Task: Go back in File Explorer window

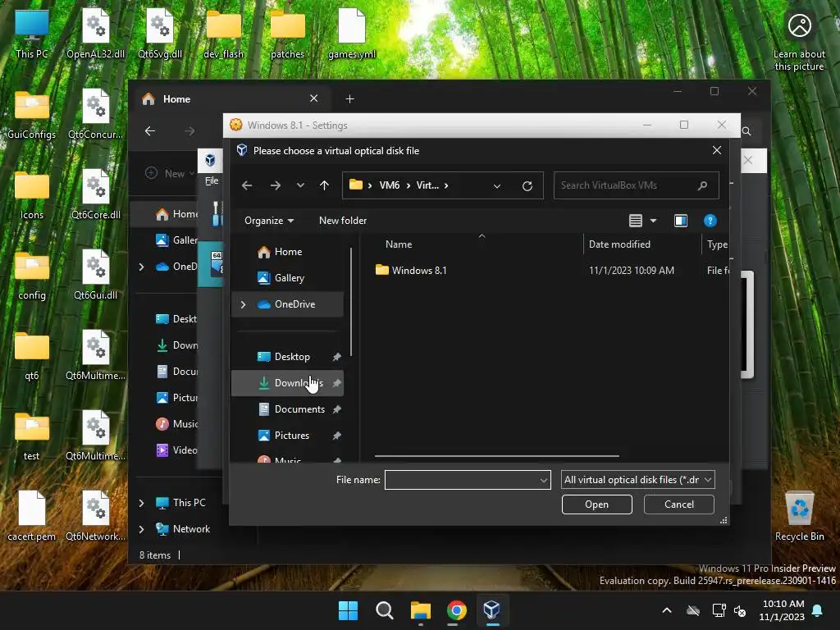Action: point(150,130)
